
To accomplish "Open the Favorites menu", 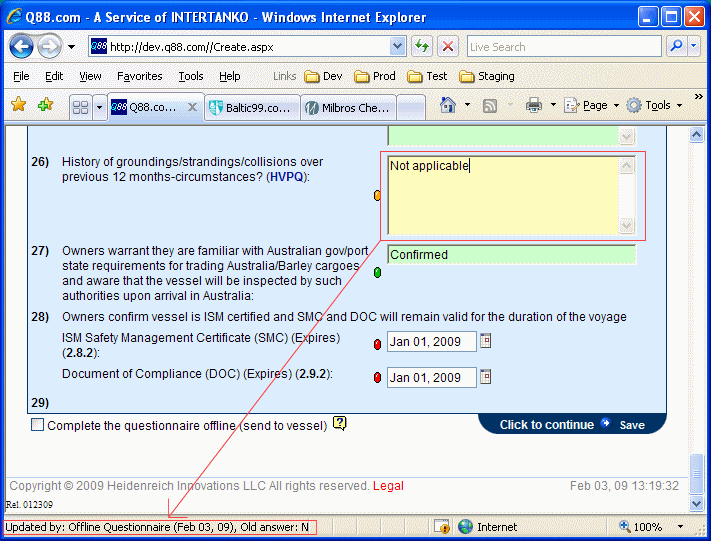I will pyautogui.click(x=139, y=76).
